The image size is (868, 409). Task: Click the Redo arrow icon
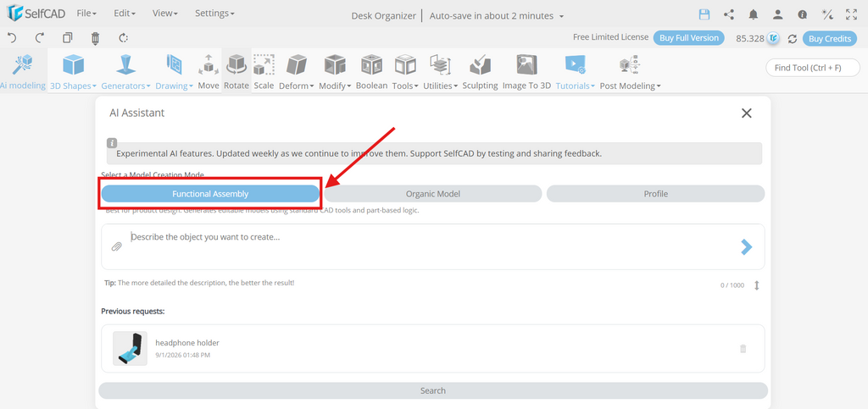tap(39, 37)
